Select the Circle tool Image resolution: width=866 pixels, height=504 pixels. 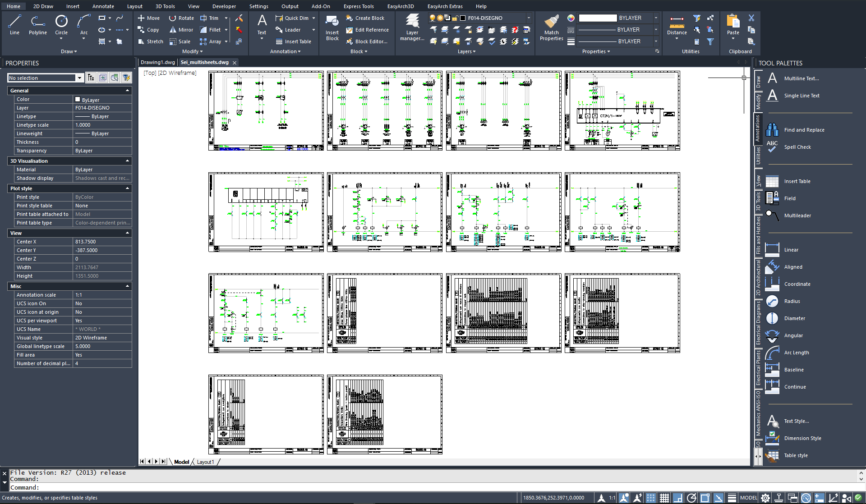pyautogui.click(x=61, y=24)
